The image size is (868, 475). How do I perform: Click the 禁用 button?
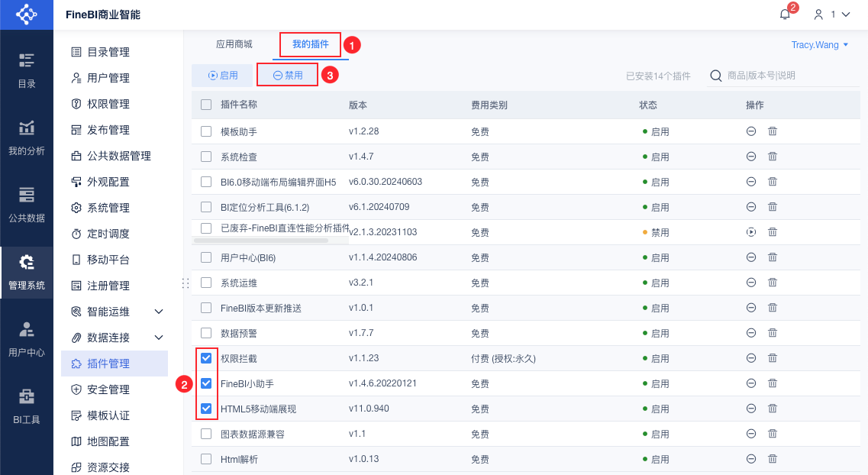(288, 76)
